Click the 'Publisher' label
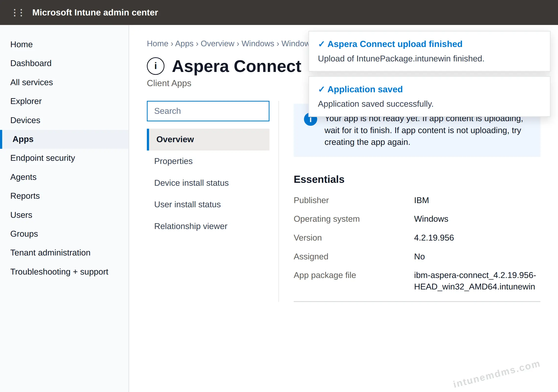Screen dimensions: 558x392 pyautogui.click(x=311, y=200)
